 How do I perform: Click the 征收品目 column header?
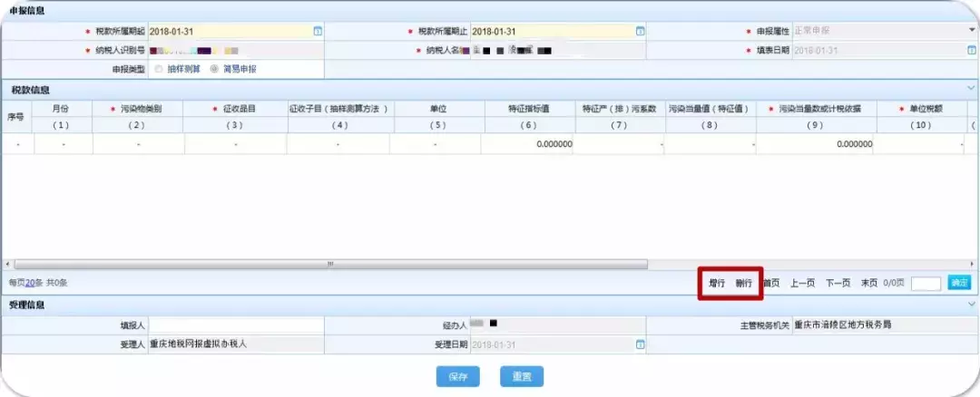click(x=236, y=109)
